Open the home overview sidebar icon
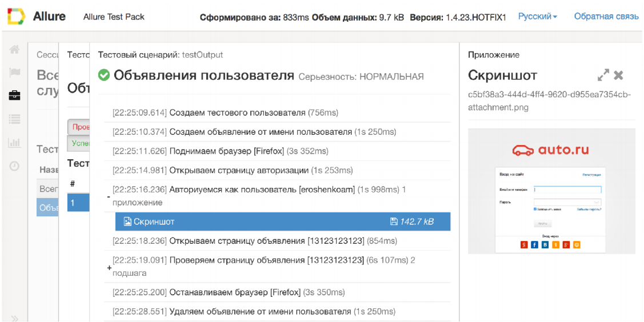This screenshot has height=322, width=644. pos(15,50)
